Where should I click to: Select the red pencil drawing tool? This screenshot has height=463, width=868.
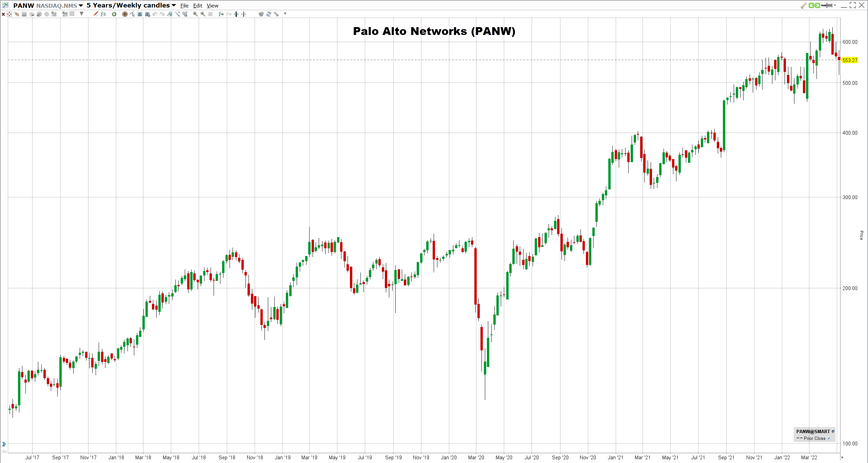pos(96,14)
